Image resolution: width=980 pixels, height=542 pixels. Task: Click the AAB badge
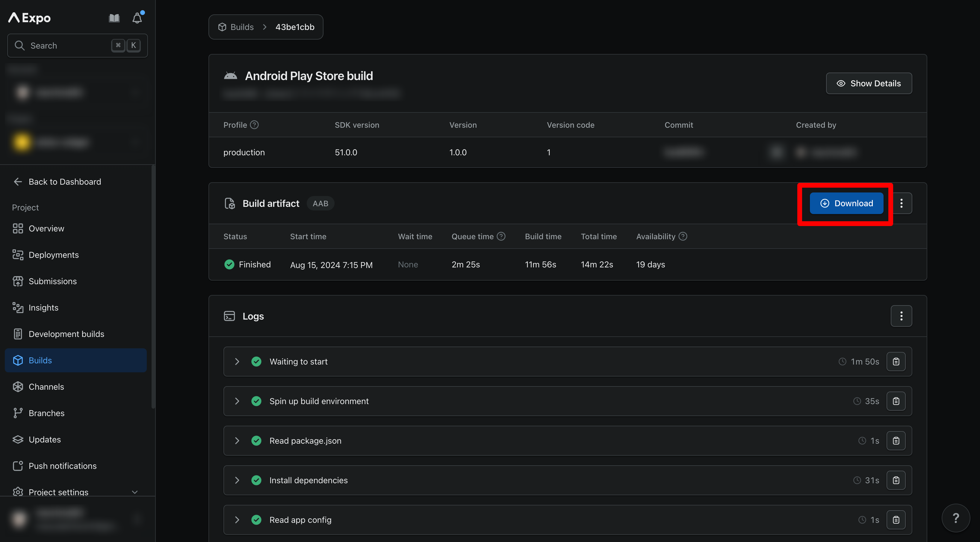(x=320, y=203)
